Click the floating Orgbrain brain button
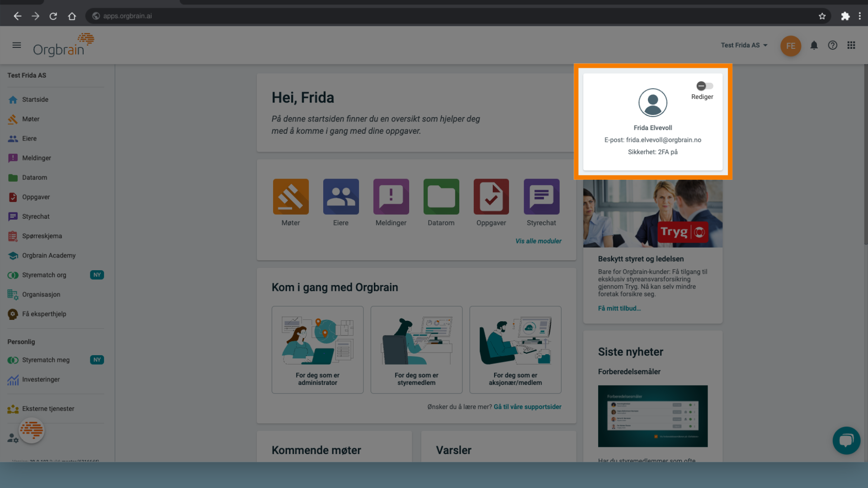The width and height of the screenshot is (868, 488). [32, 430]
